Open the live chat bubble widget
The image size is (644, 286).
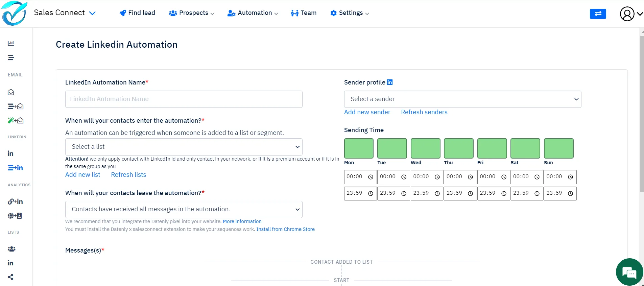pyautogui.click(x=629, y=272)
